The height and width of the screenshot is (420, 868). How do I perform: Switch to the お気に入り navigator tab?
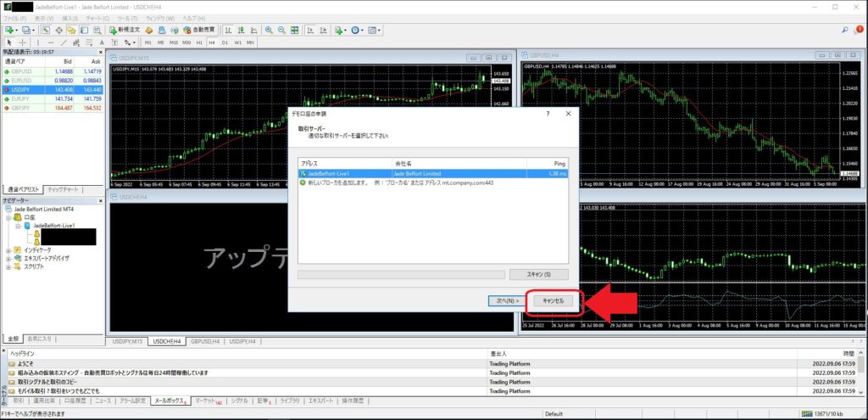pyautogui.click(x=38, y=338)
